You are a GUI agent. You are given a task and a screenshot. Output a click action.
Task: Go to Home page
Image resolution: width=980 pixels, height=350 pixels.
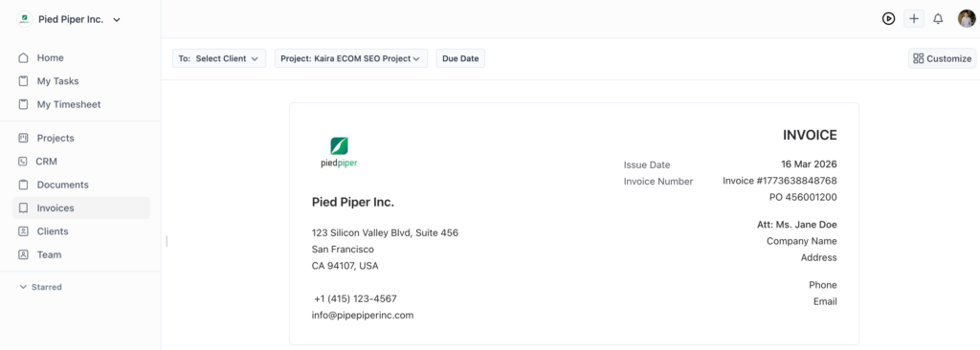50,58
